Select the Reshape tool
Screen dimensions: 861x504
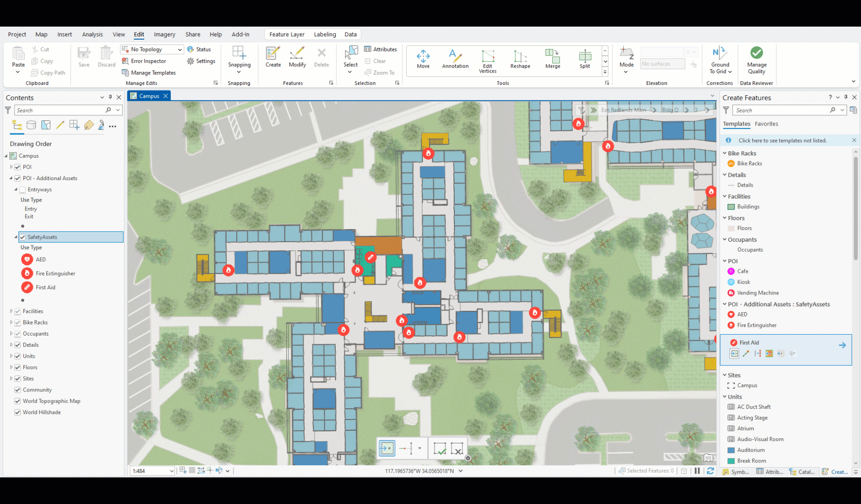(520, 59)
